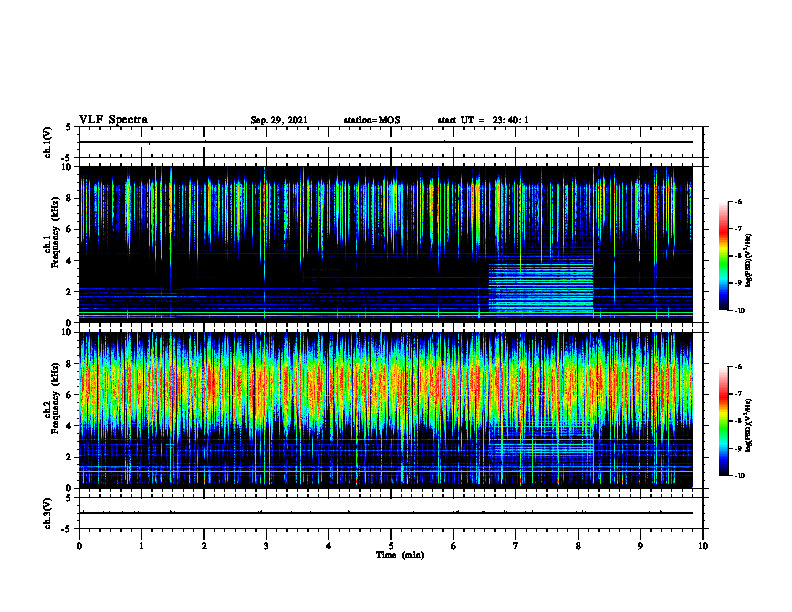Click the ch.3 voltage waveform trace line

coord(386,513)
